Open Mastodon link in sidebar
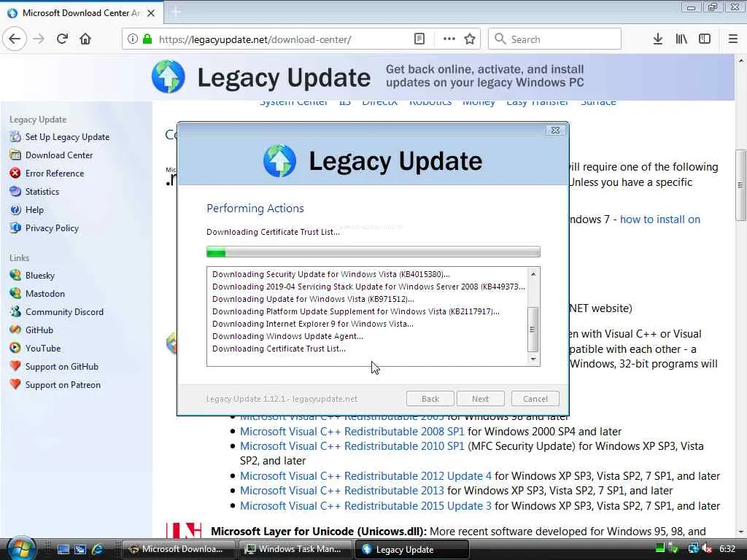747x560 pixels. (x=44, y=293)
